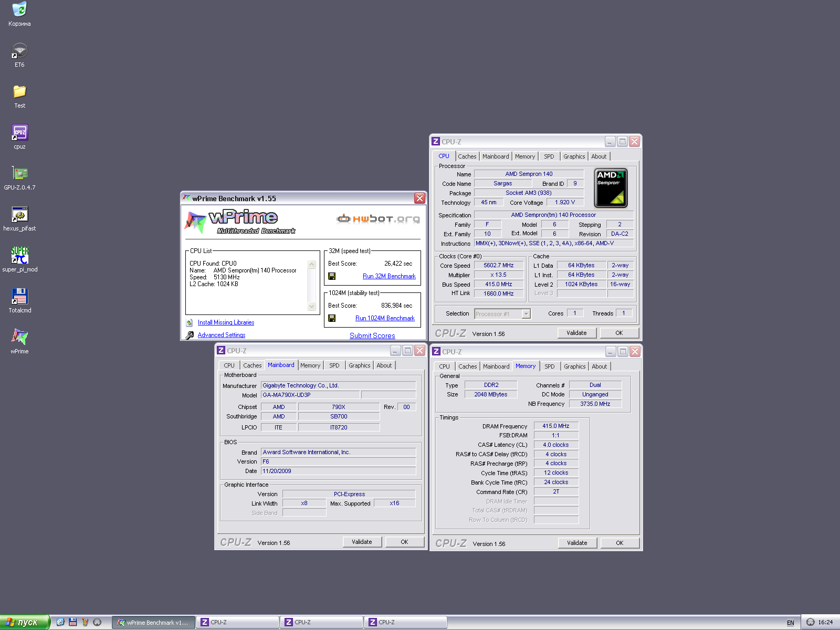Click the CPU-Z title bar icon of the CPU window
This screenshot has width=840, height=630.
[435, 142]
